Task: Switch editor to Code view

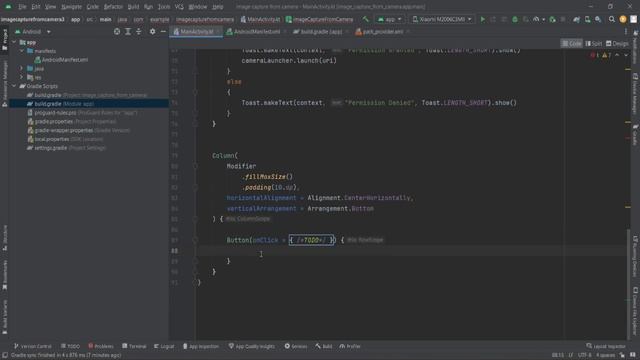Action: point(571,44)
